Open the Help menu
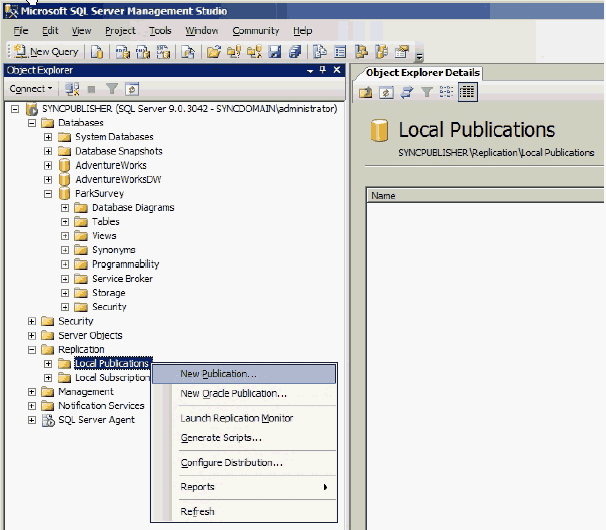Viewport: 606px width, 530px height. tap(302, 31)
